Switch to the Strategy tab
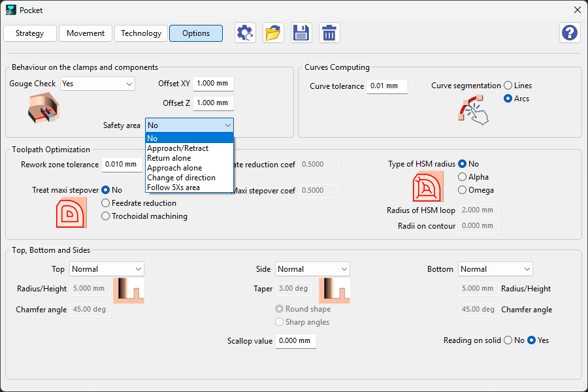588x392 pixels. [x=30, y=33]
